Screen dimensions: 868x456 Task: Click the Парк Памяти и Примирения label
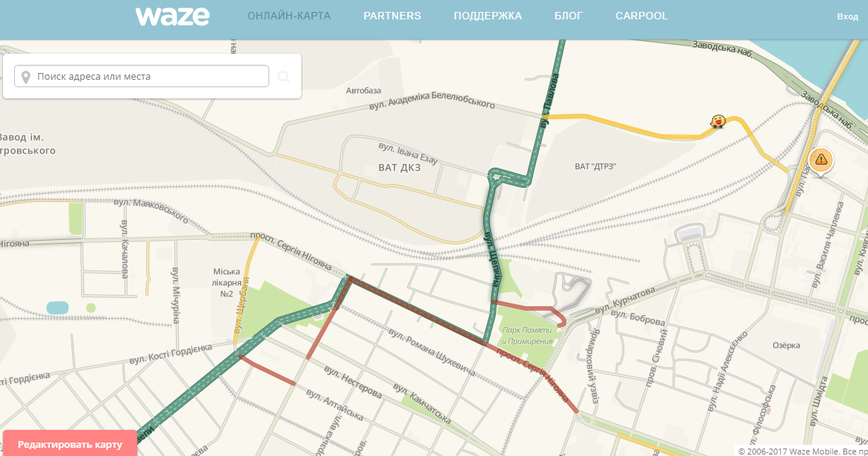pos(527,336)
